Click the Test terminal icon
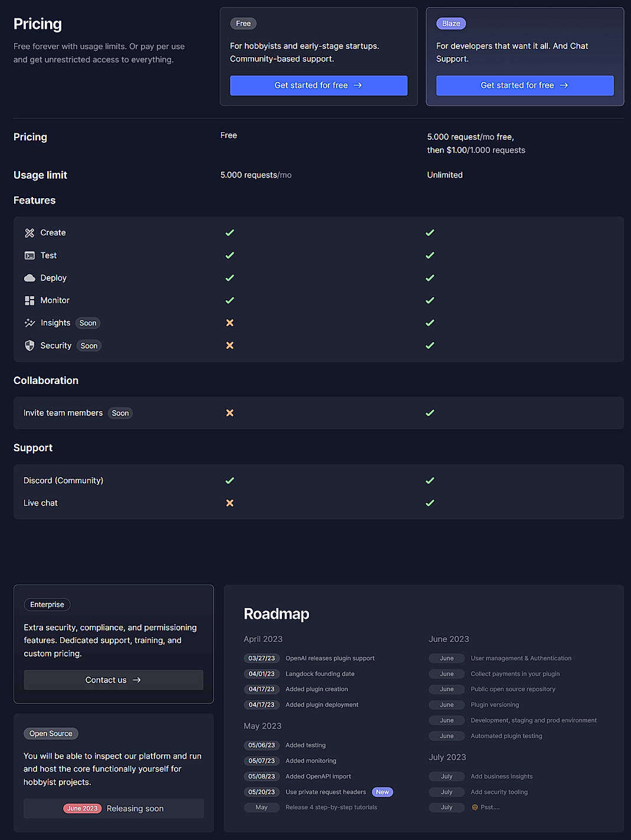631x840 pixels. point(29,255)
